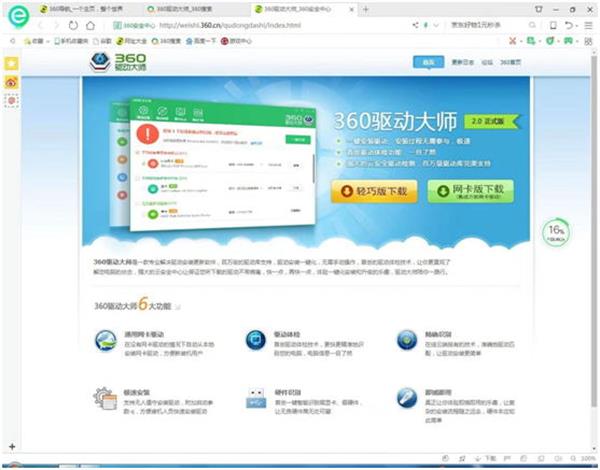Open the 360搜索 bookmark
The height and width of the screenshot is (470, 600).
tap(166, 41)
